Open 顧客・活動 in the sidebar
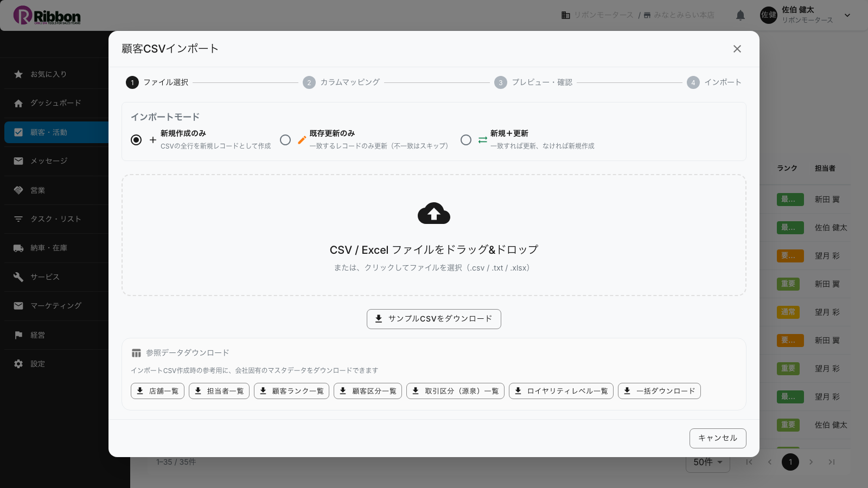Screen dimensions: 868x488 tap(56, 132)
